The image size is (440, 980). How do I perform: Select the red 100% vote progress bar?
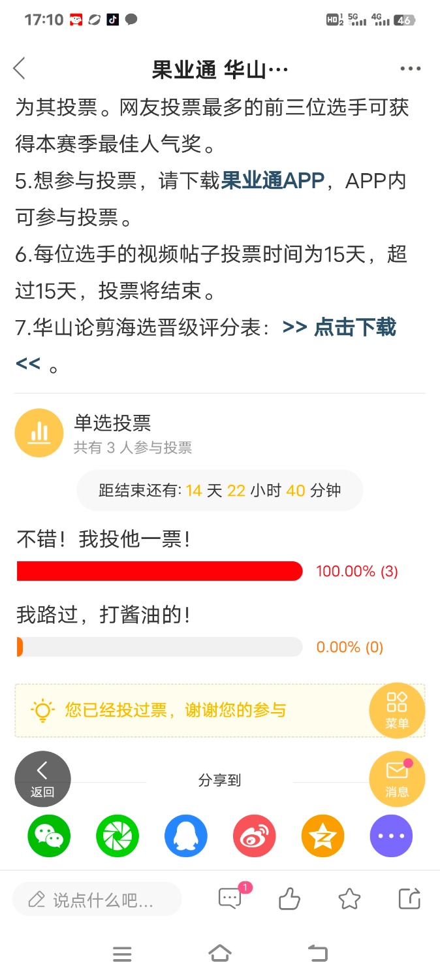[x=159, y=571]
